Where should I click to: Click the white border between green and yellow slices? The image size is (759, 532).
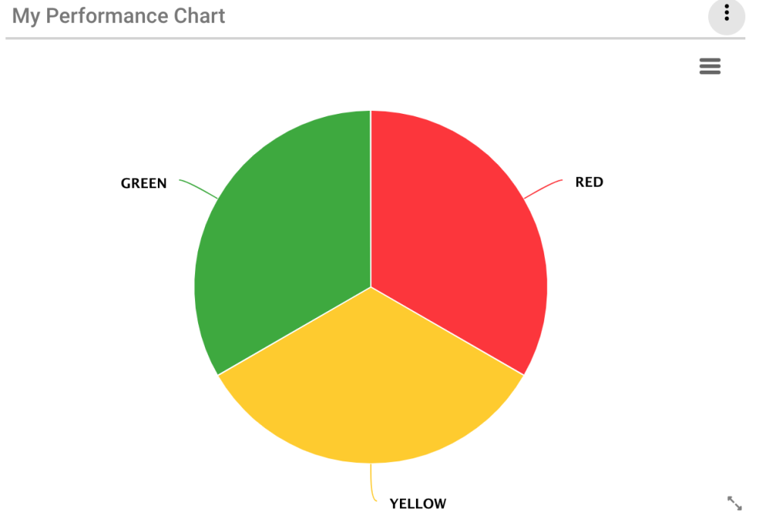pos(294,331)
